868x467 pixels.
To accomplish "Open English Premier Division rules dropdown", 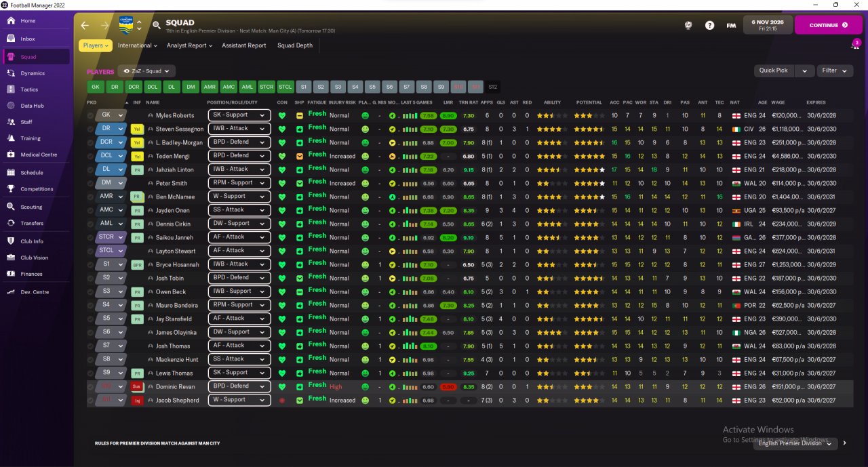I will pyautogui.click(x=795, y=443).
